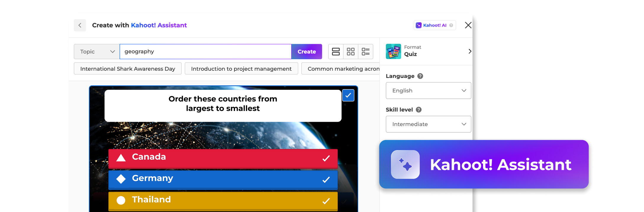Click the diamond shape on Germany
644x212 pixels.
point(121,179)
